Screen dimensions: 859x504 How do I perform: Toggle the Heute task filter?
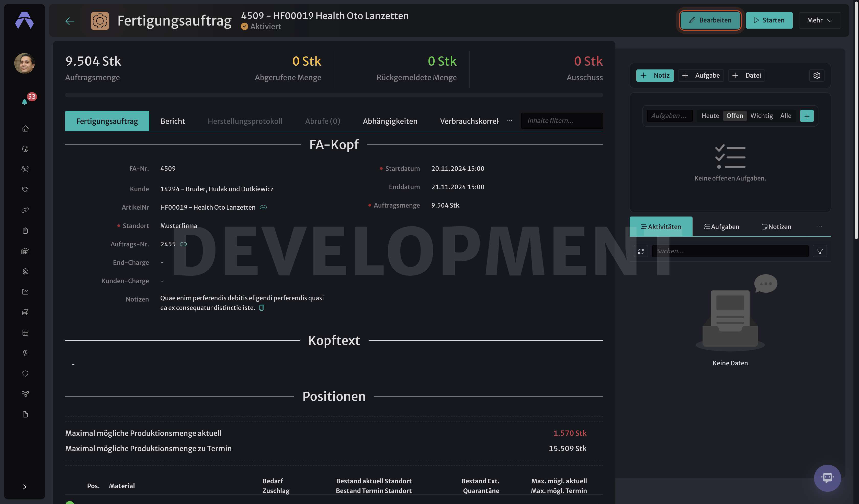pos(710,116)
